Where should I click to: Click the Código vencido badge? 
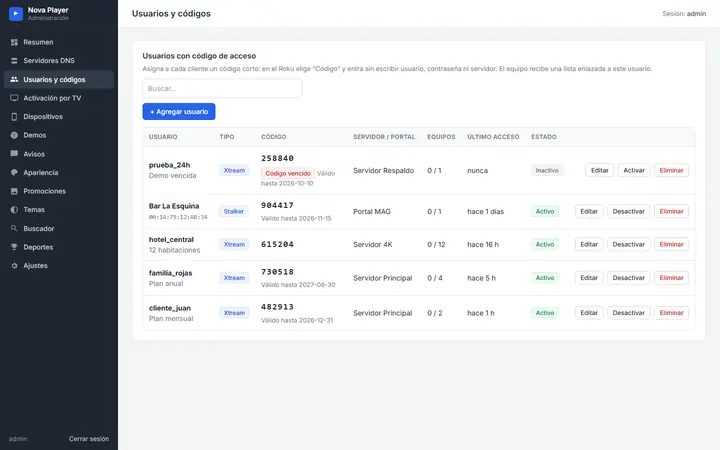point(288,173)
